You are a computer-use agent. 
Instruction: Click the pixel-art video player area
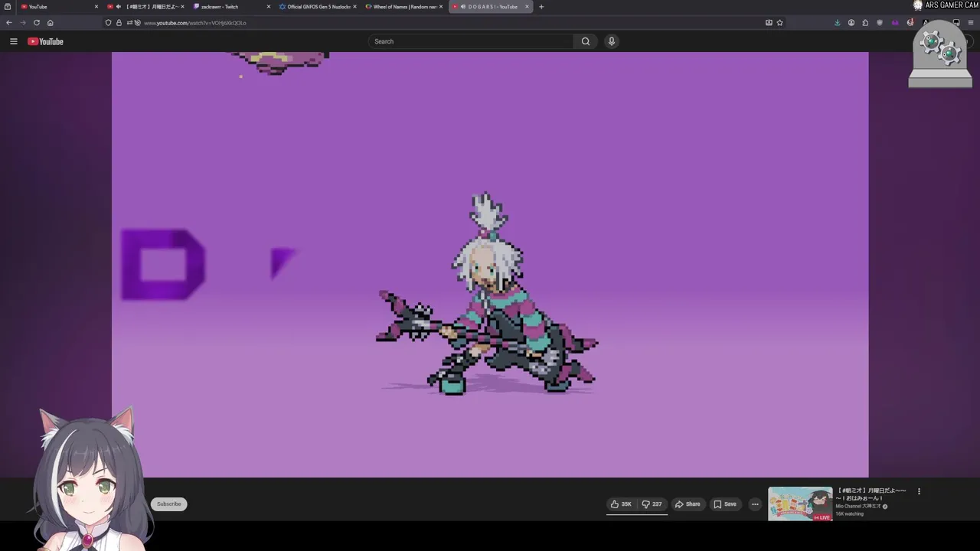(x=490, y=264)
